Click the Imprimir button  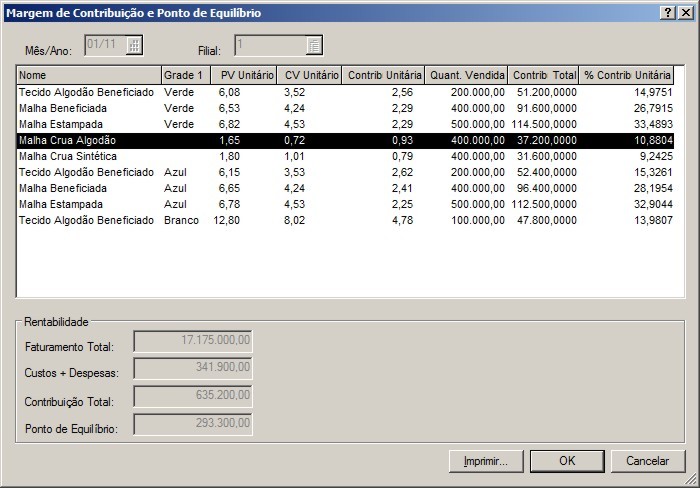pos(486,461)
